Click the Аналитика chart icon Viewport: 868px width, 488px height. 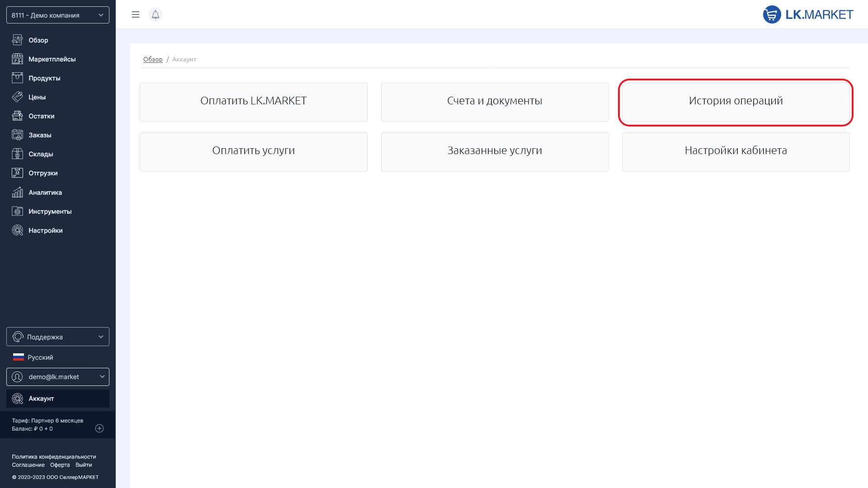17,192
